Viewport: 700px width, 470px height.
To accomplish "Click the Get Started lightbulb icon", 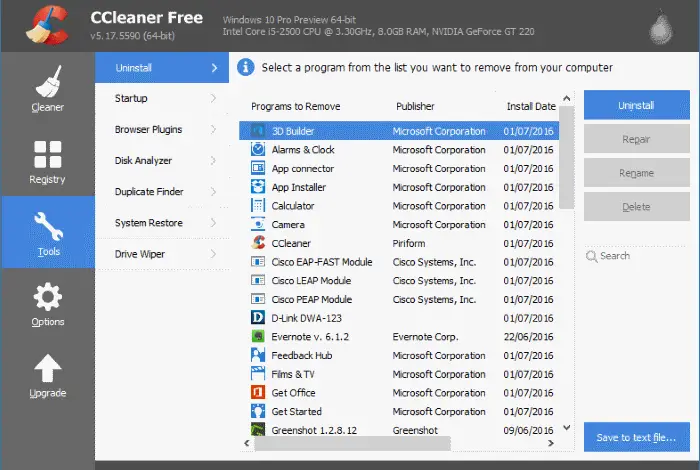I will [258, 411].
